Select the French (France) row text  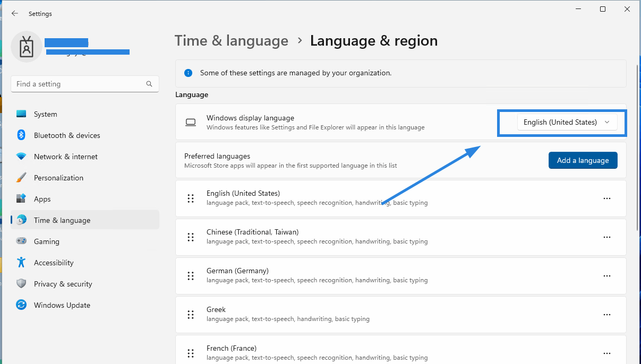[x=232, y=348]
